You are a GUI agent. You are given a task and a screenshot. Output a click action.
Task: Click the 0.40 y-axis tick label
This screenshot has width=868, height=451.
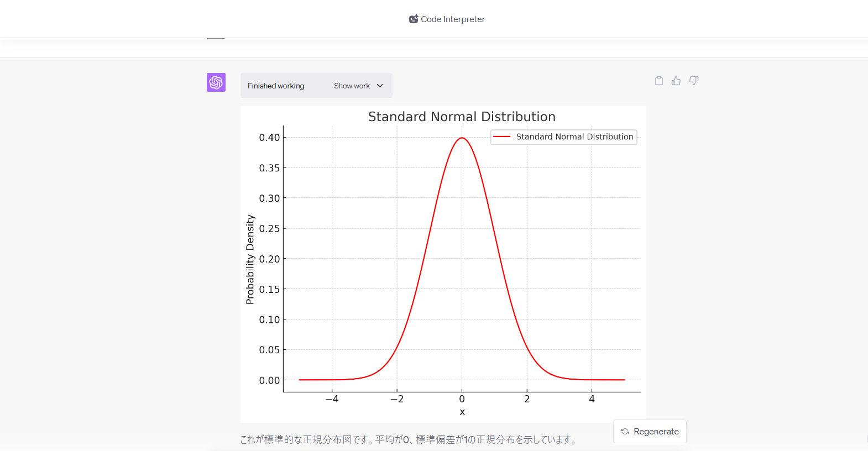pyautogui.click(x=269, y=137)
